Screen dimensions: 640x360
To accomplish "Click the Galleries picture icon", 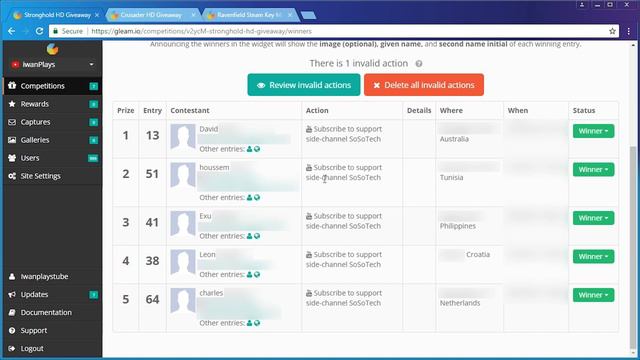I will tap(12, 140).
